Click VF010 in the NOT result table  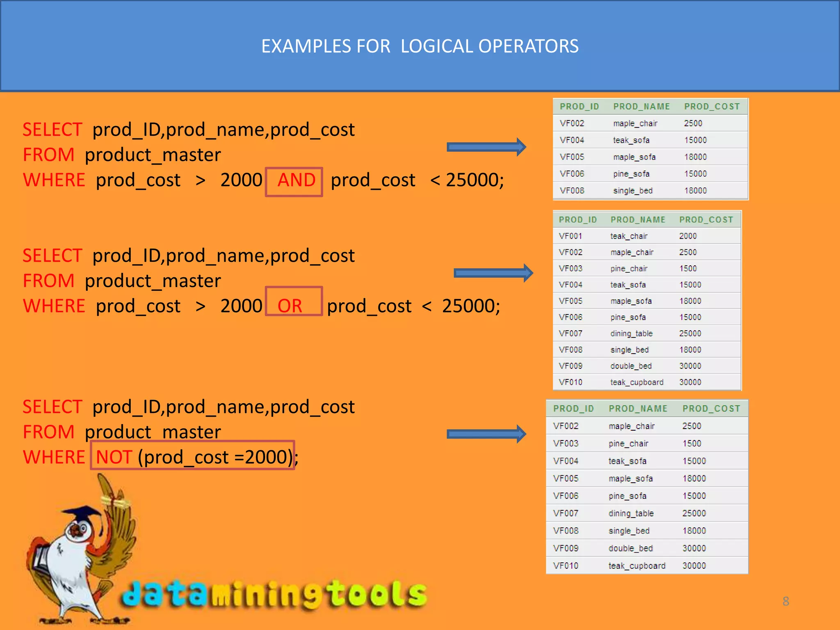(x=565, y=566)
